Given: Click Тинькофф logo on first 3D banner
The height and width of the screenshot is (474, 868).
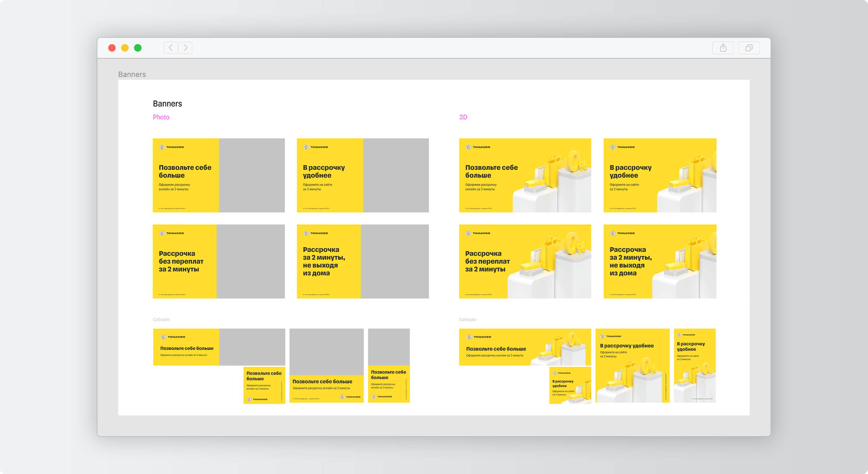Looking at the screenshot, I should [x=478, y=147].
